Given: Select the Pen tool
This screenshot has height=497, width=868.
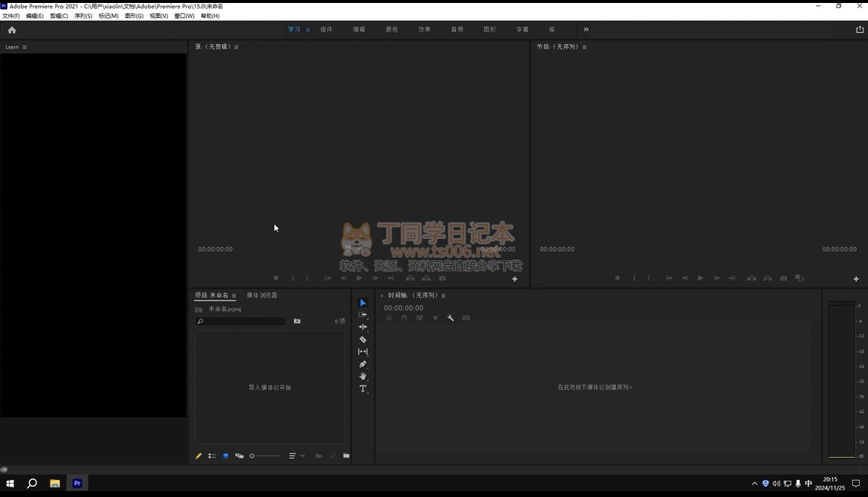Looking at the screenshot, I should [x=363, y=364].
